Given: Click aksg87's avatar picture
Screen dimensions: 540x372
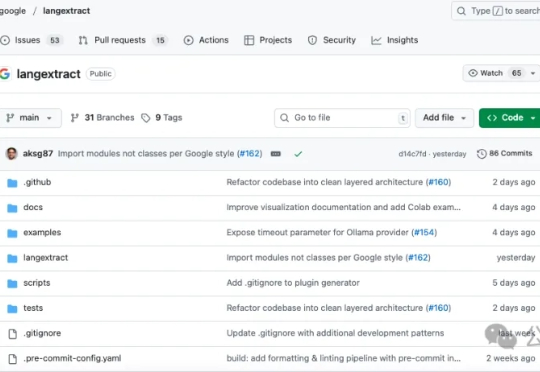Looking at the screenshot, I should pos(11,154).
